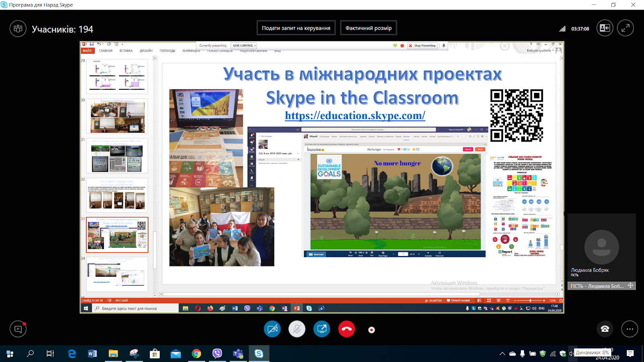Toggle the video camera button

click(x=272, y=329)
